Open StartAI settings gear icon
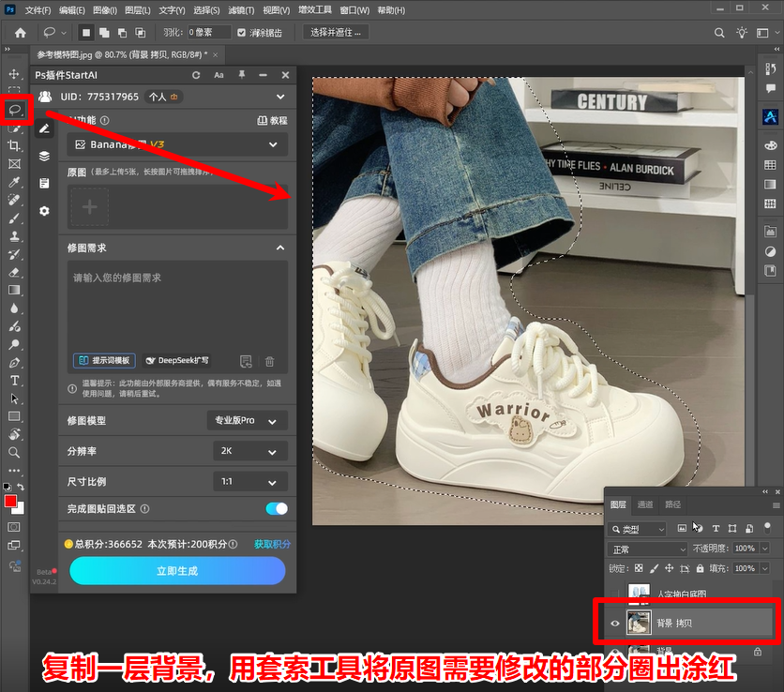784x692 pixels. (x=44, y=211)
